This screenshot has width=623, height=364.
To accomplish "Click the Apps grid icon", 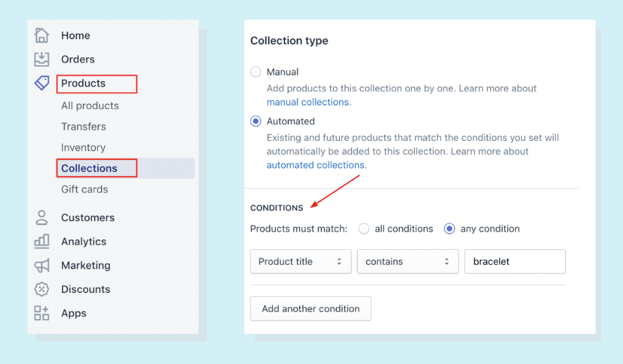I will coord(42,313).
